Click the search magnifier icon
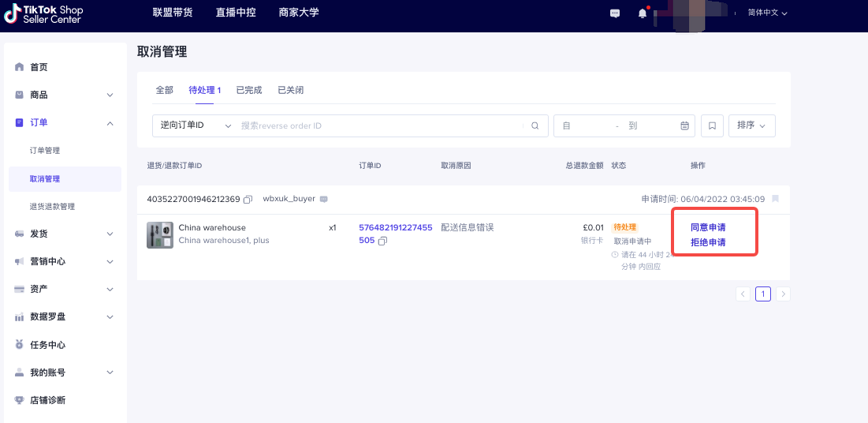 535,125
